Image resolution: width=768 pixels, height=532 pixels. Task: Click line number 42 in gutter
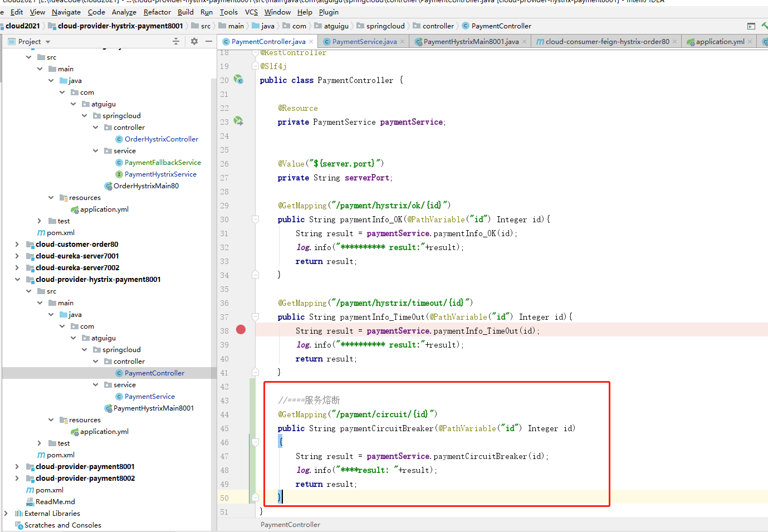tap(224, 387)
